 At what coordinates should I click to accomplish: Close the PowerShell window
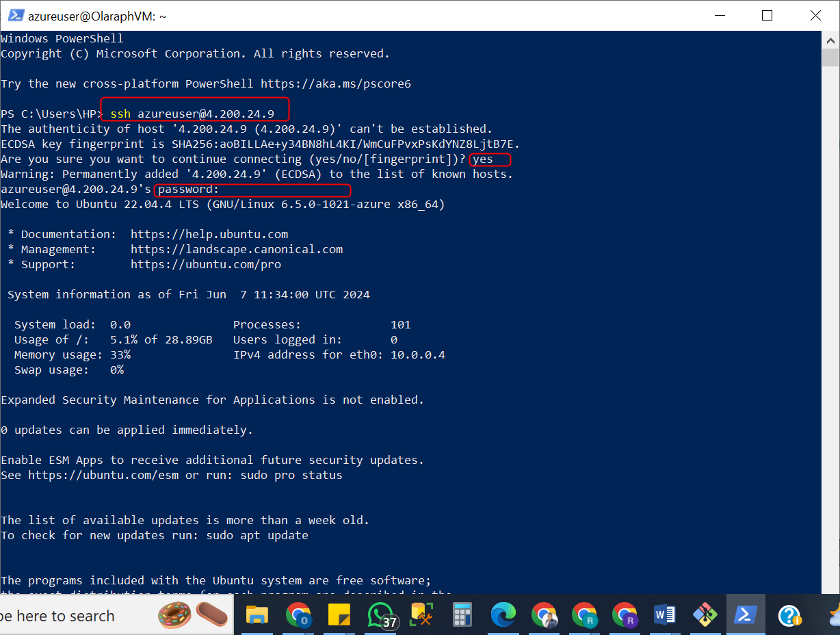(815, 15)
